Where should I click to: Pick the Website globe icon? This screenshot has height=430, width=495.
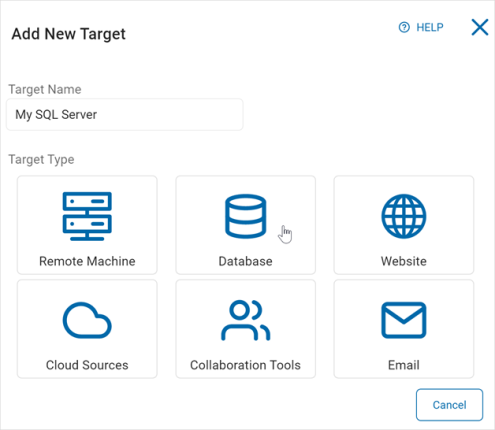click(404, 216)
